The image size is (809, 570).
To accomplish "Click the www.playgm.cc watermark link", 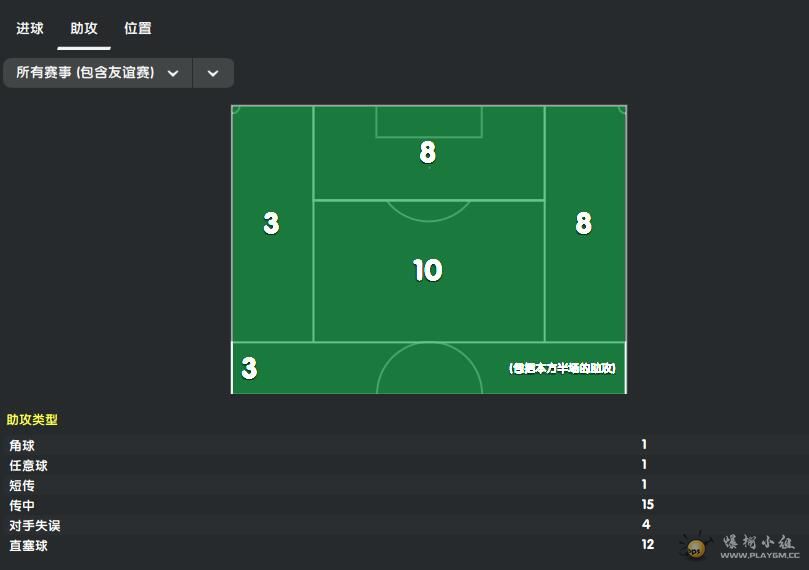I will click(760, 554).
